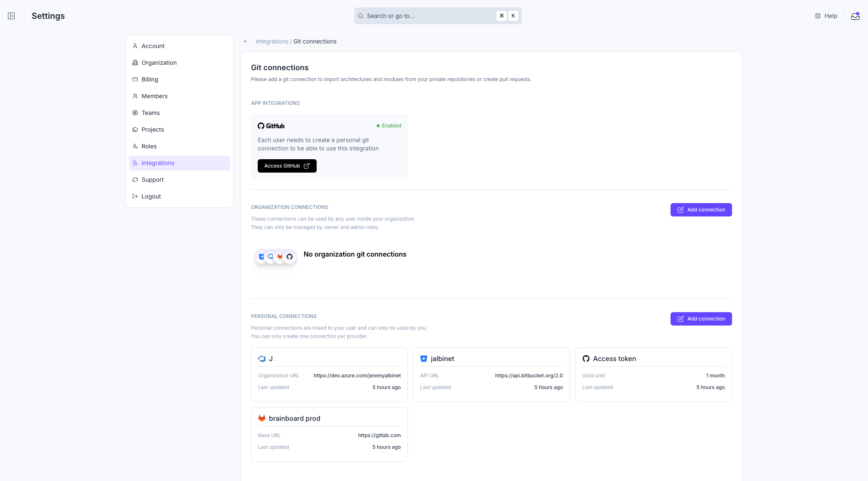Screen dimensions: 868x481
Task: Collapse the sidebar panel icon
Action: [x=11, y=16]
